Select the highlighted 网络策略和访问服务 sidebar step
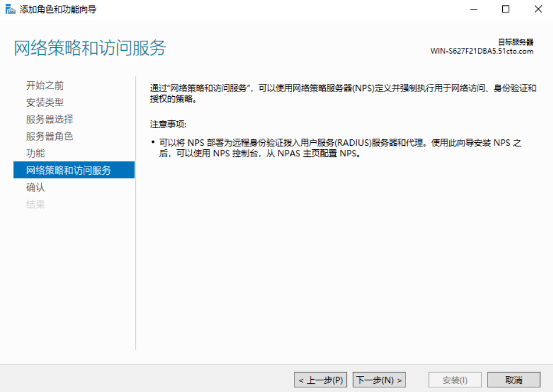 (68, 171)
